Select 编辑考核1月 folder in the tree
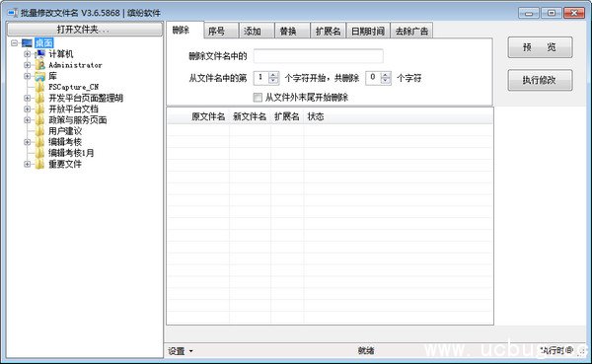This screenshot has height=364, width=592. [71, 153]
